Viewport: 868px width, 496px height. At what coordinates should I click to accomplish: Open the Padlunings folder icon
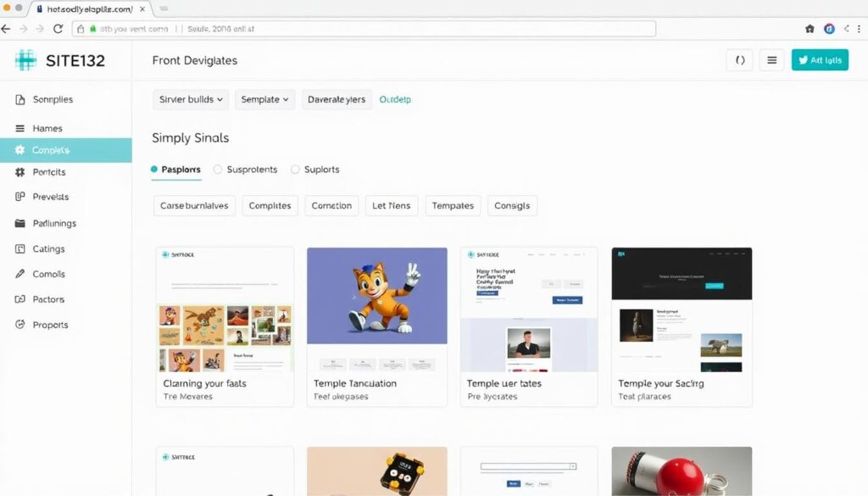tap(20, 223)
